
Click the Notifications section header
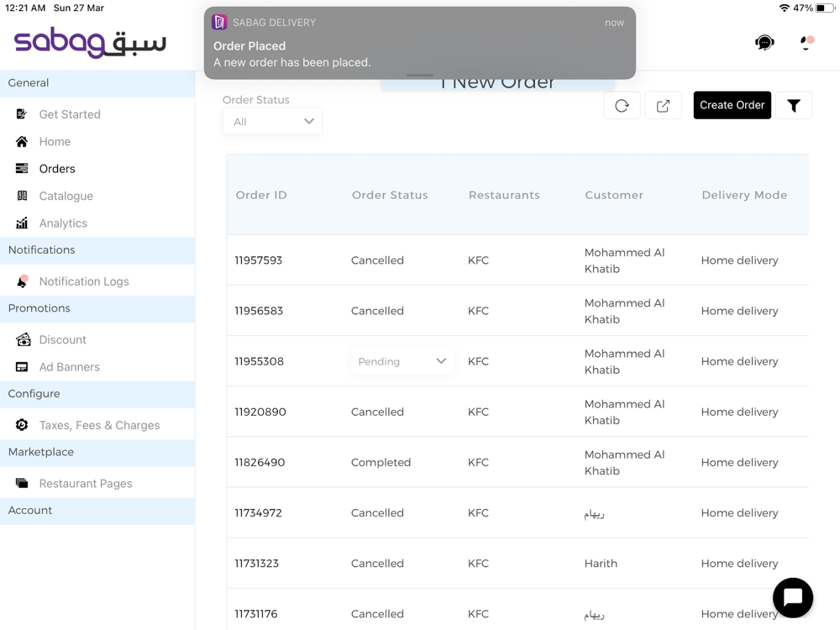pyautogui.click(x=97, y=250)
